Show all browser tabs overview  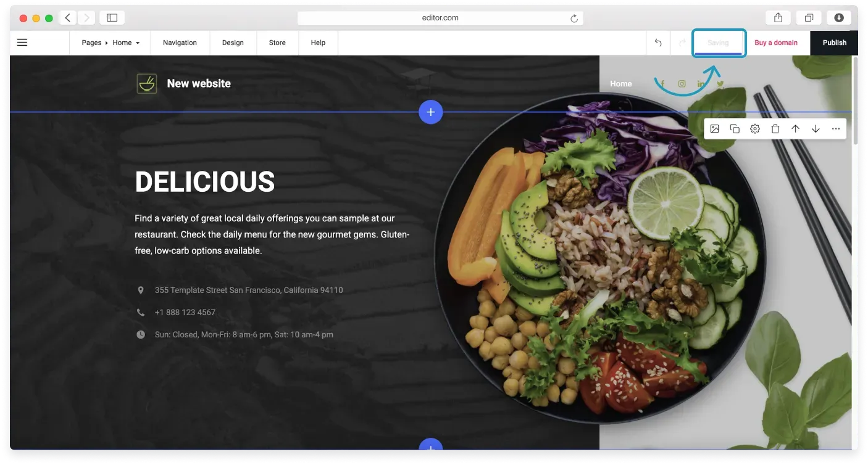[809, 18]
